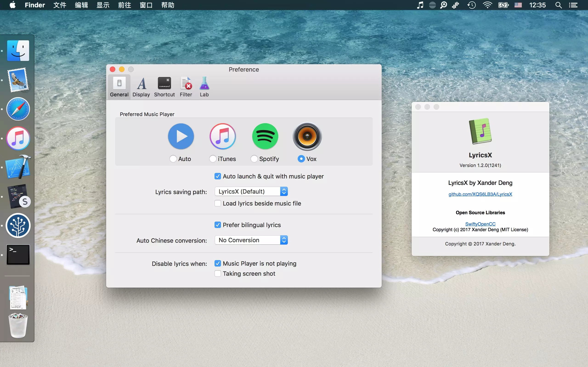Screen dimensions: 588x367
Task: Click the blue Auto play icon
Action: pyautogui.click(x=181, y=136)
